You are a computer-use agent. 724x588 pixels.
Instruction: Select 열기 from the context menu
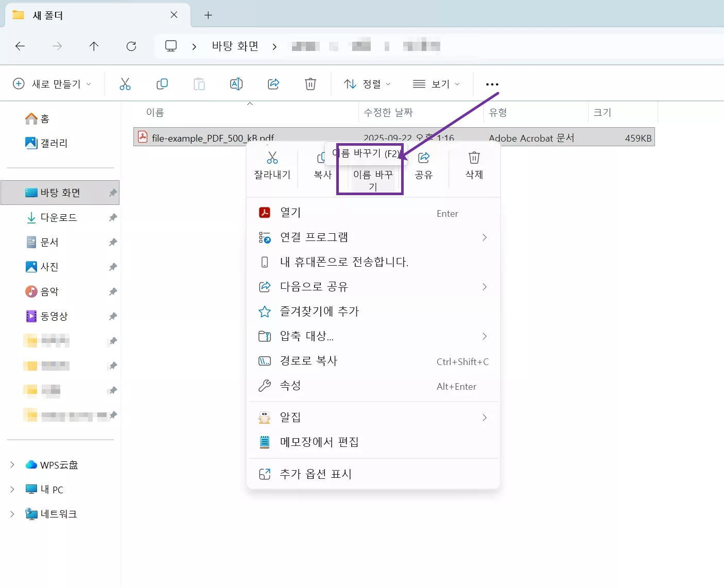[x=290, y=212]
